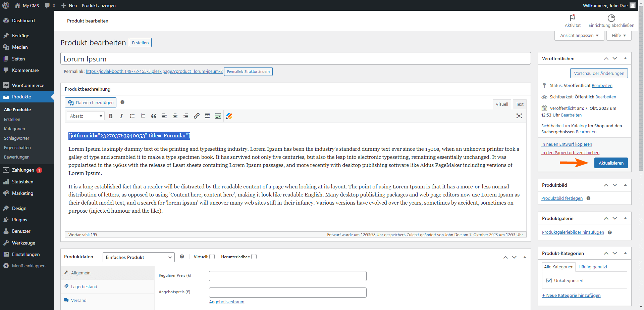Open John Doe's profile avatar
The image size is (644, 310).
[x=633, y=5]
